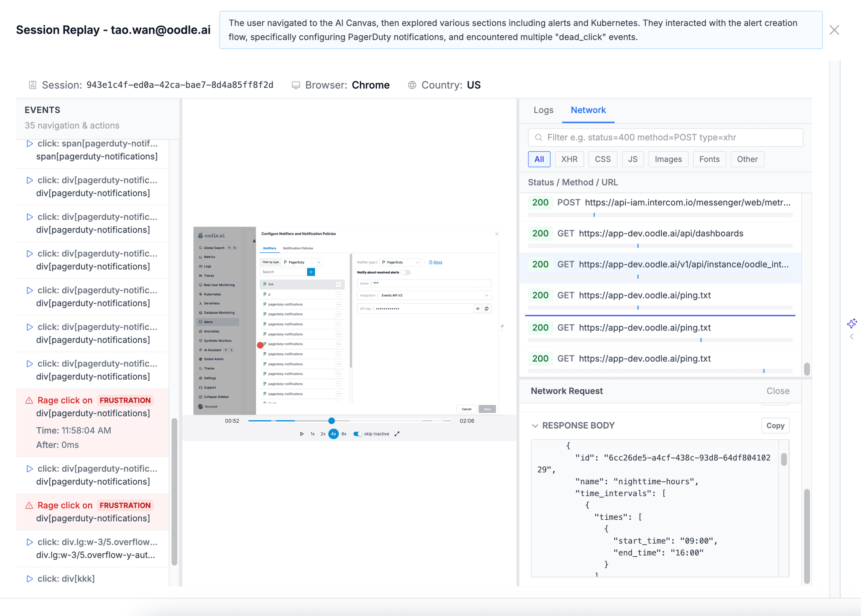861x616 pixels.
Task: Click Save in the replayed dialog
Action: tap(487, 409)
